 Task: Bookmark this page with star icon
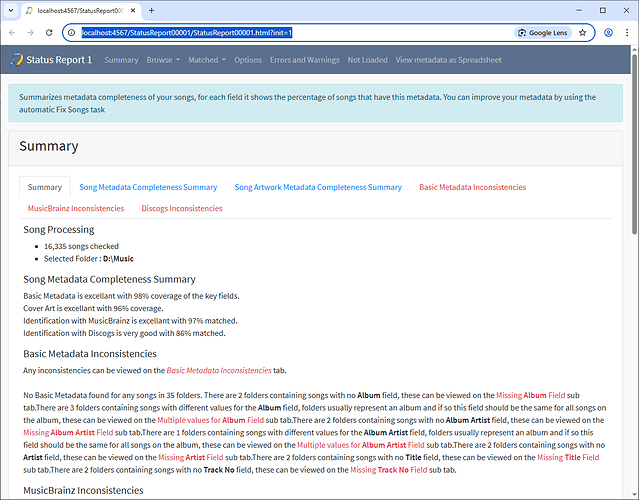coord(582,33)
